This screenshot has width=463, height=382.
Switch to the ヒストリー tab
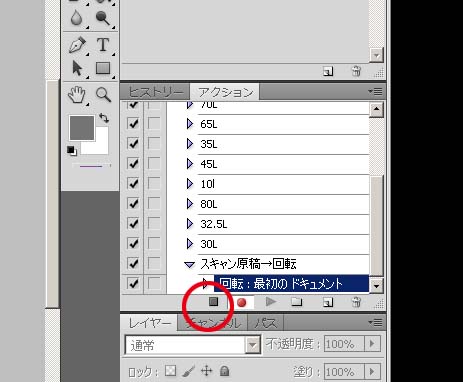click(155, 92)
